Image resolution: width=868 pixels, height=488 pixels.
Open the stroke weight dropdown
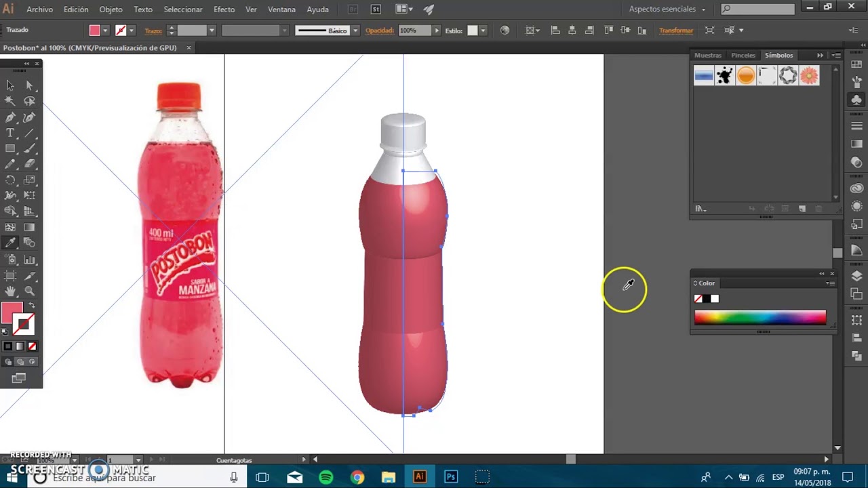pos(212,30)
